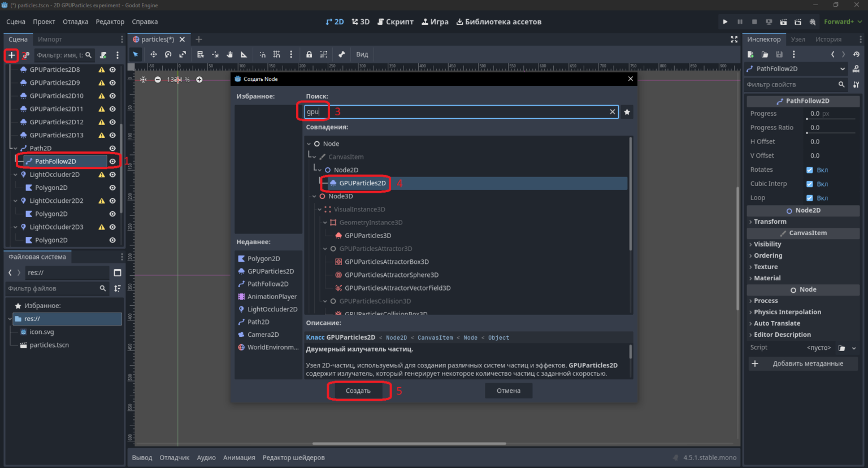
Task: Open documentation for PathFollow2D in Inspector
Action: 856,69
